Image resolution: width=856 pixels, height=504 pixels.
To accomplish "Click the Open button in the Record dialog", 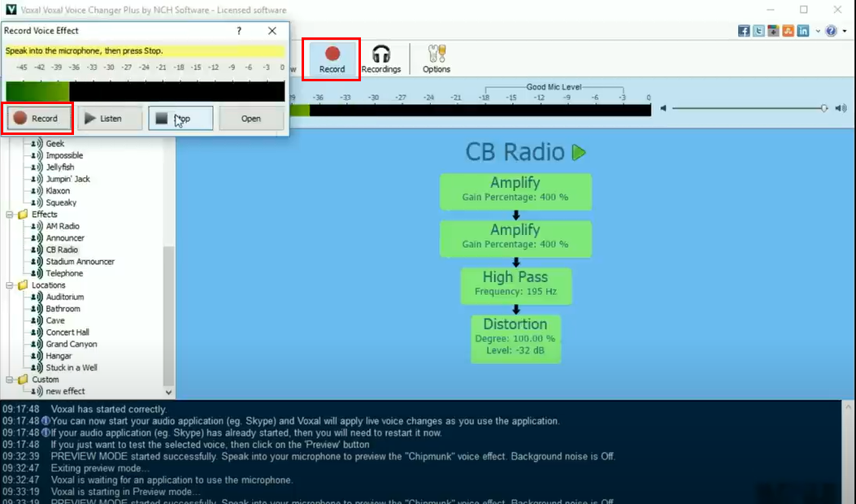I will tap(251, 118).
